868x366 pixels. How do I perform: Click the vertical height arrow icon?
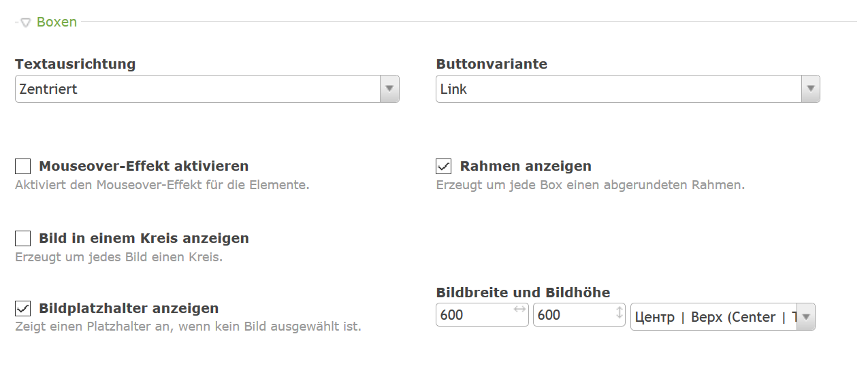619,312
